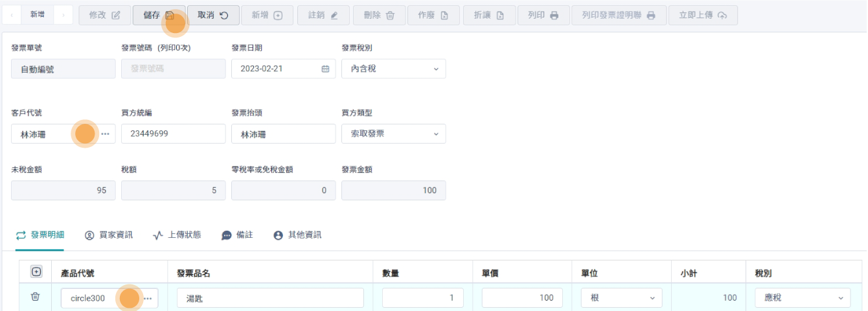Click the greyed 新增 button with plus icon
The image size is (868, 311).
click(268, 16)
